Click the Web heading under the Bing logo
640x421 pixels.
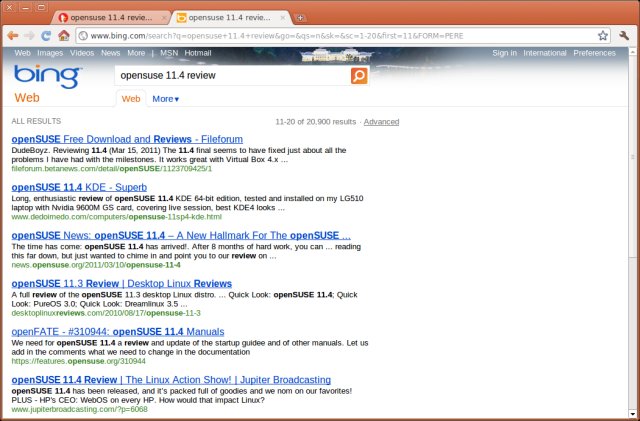[x=27, y=98]
